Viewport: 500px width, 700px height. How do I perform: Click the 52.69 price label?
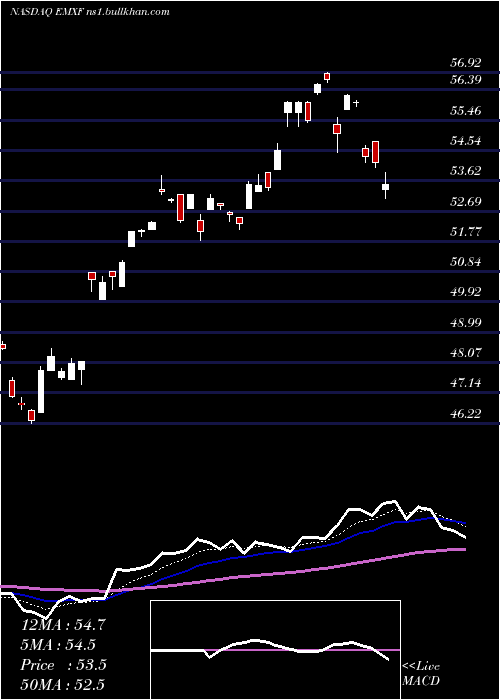coord(465,201)
